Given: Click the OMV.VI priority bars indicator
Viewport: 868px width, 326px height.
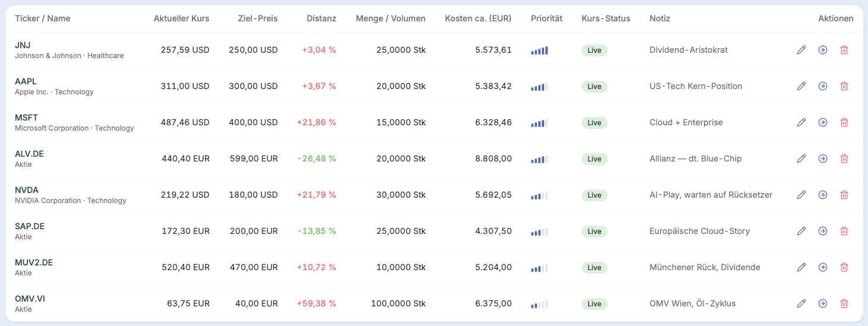Looking at the screenshot, I should pyautogui.click(x=539, y=305).
